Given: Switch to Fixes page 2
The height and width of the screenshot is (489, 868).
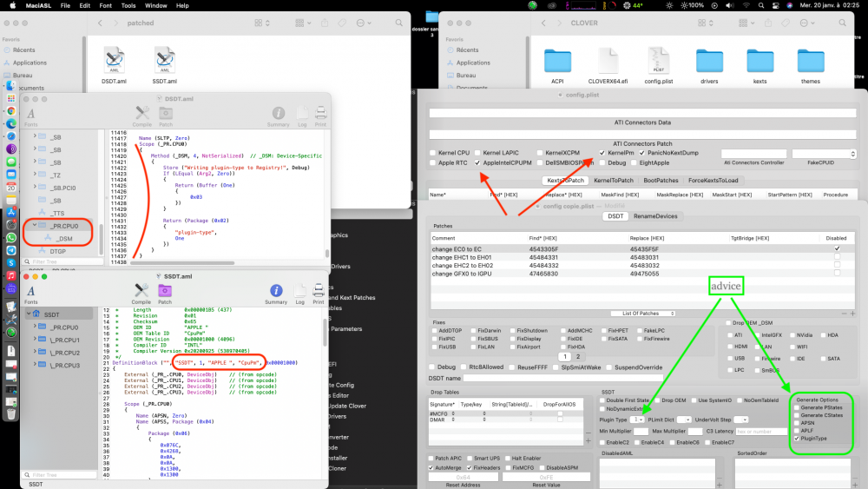Looking at the screenshot, I should [x=578, y=357].
